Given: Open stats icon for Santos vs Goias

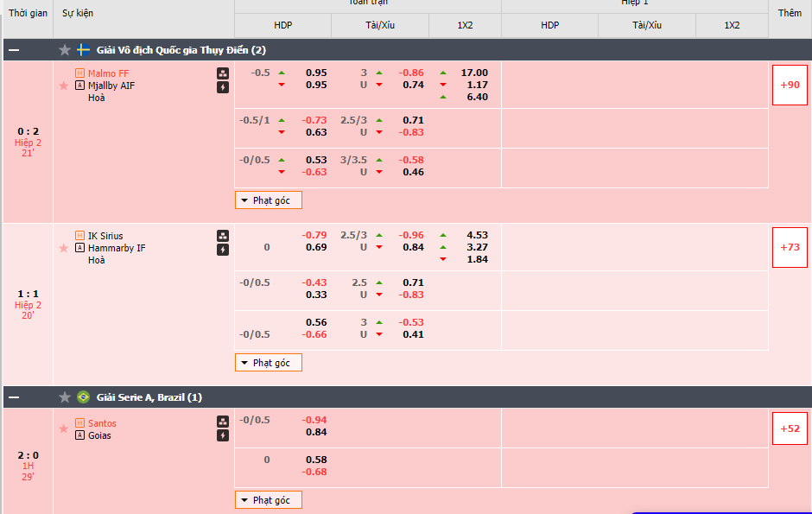Looking at the screenshot, I should [223, 422].
